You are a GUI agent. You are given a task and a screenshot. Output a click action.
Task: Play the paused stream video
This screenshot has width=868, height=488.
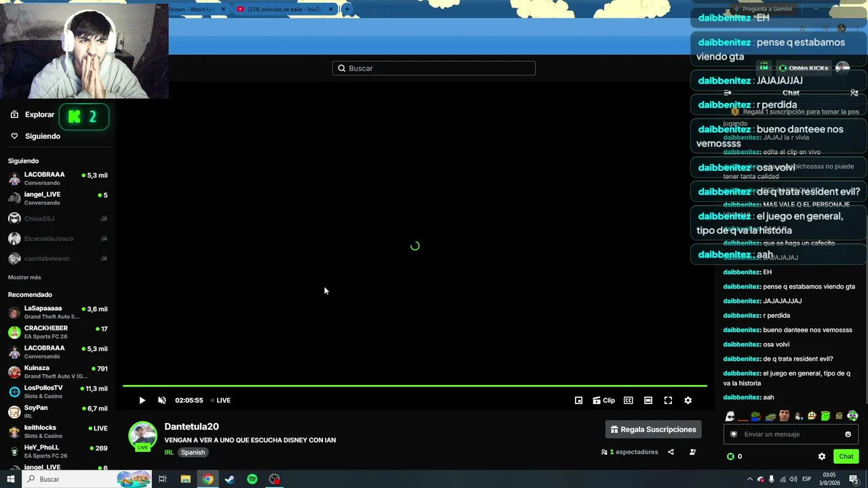coord(142,401)
